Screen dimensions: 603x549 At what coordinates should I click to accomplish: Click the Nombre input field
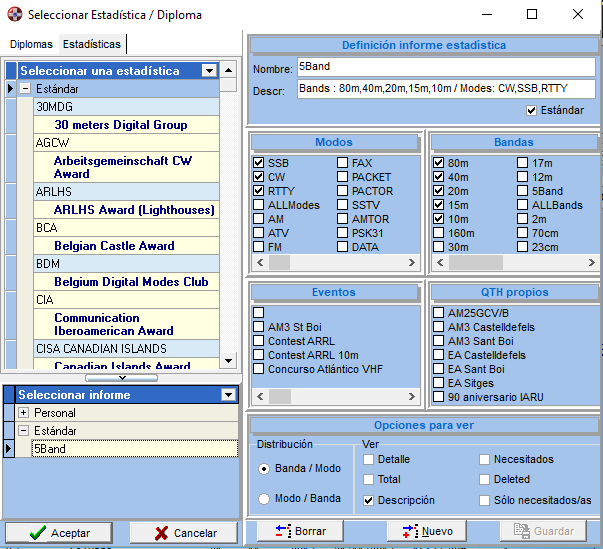445,67
